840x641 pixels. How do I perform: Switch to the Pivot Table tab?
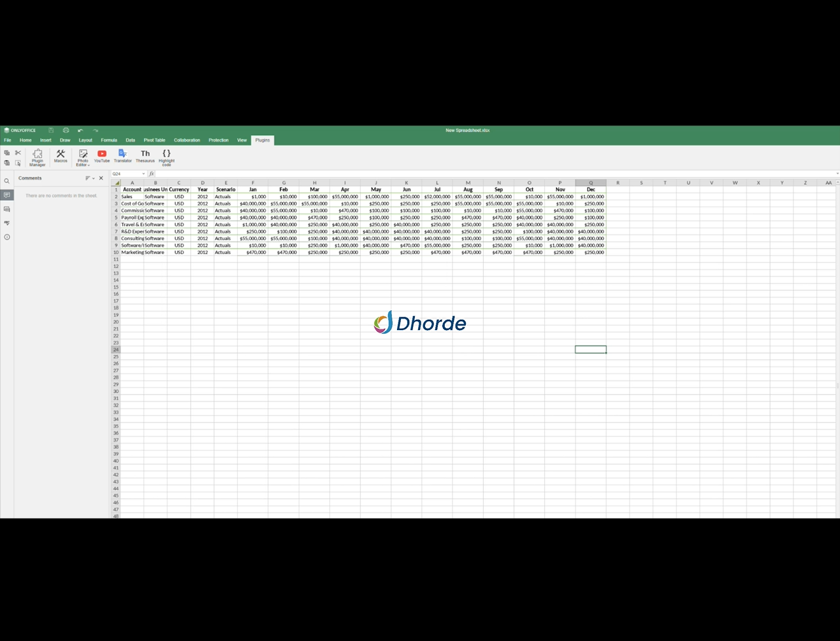tap(154, 140)
